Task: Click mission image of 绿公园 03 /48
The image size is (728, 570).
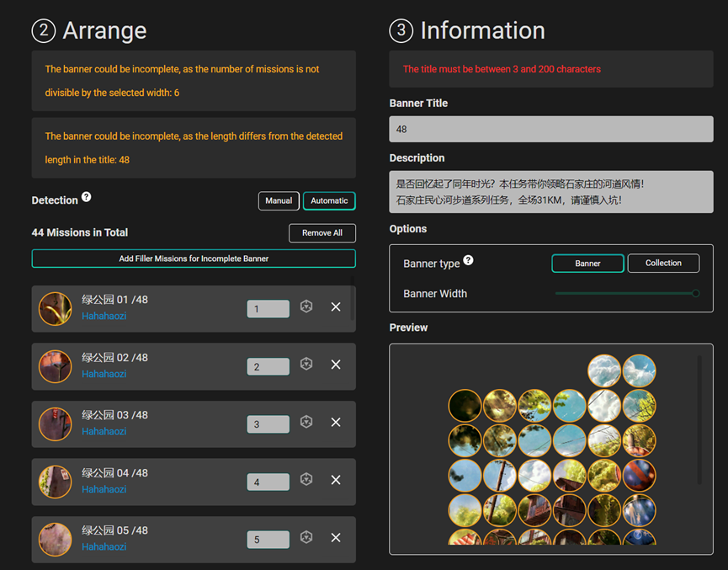Action: pyautogui.click(x=56, y=424)
